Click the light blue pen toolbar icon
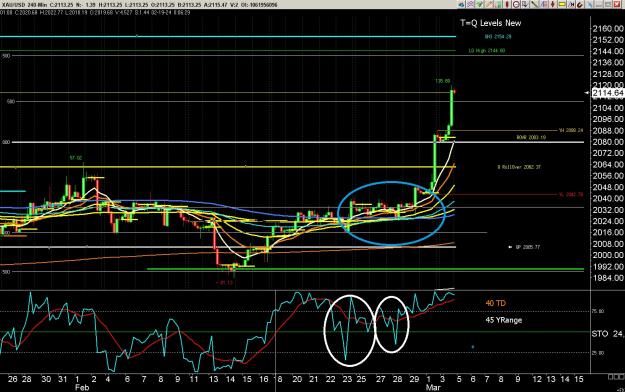Viewport: 625px width, 392px height. [x=590, y=4]
